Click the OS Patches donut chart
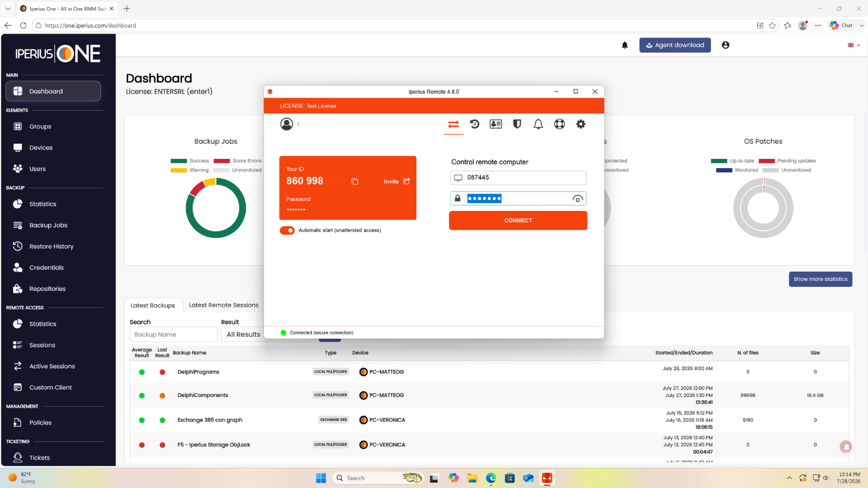 [763, 208]
